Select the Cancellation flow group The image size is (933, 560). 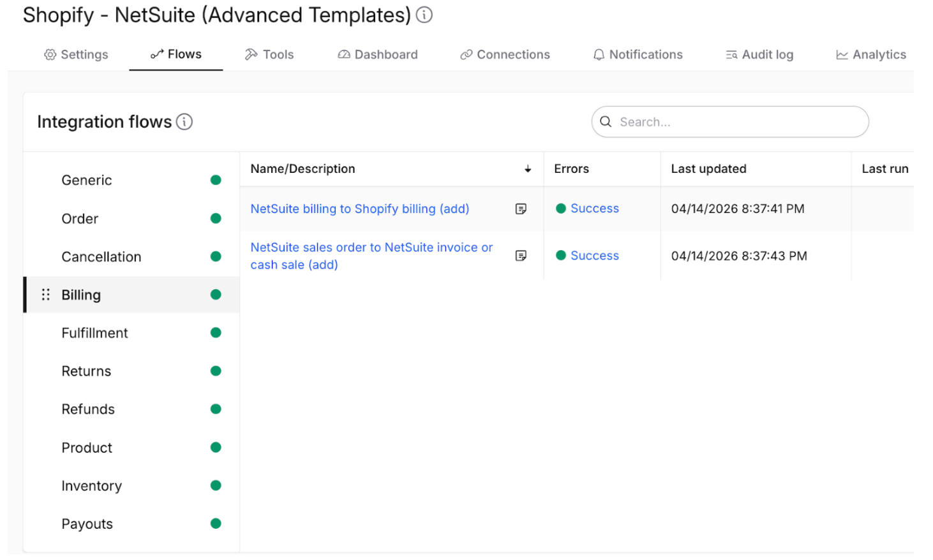click(x=131, y=256)
